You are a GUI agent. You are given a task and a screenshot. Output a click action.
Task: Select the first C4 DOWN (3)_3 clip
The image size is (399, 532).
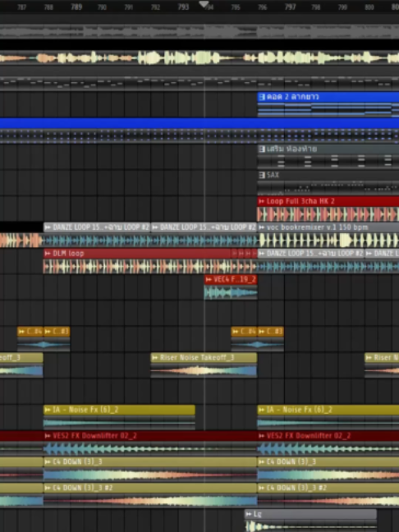(x=150, y=470)
